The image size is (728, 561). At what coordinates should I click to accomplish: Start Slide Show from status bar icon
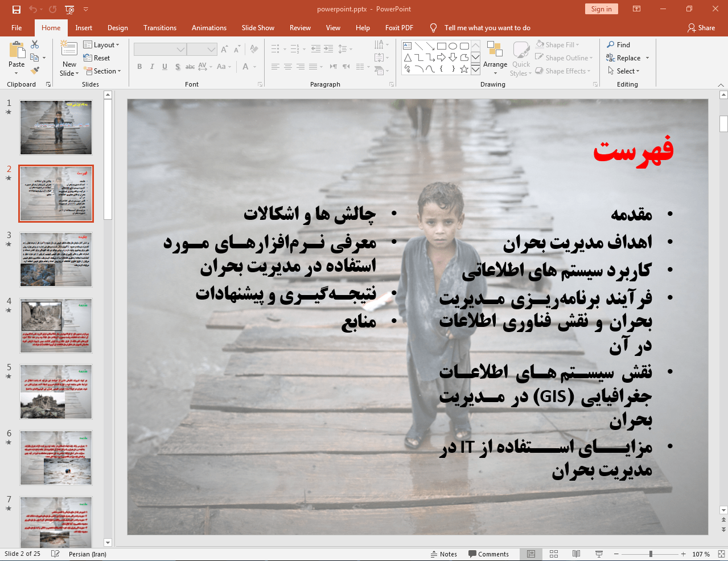599,554
